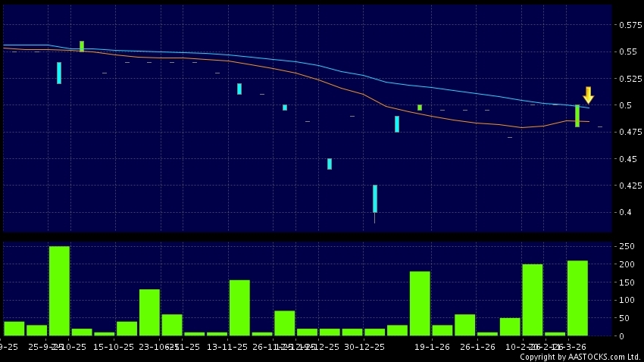Select the 0.4 price axis label
Image resolution: width=644 pixels, height=362 pixels.
tap(625, 212)
